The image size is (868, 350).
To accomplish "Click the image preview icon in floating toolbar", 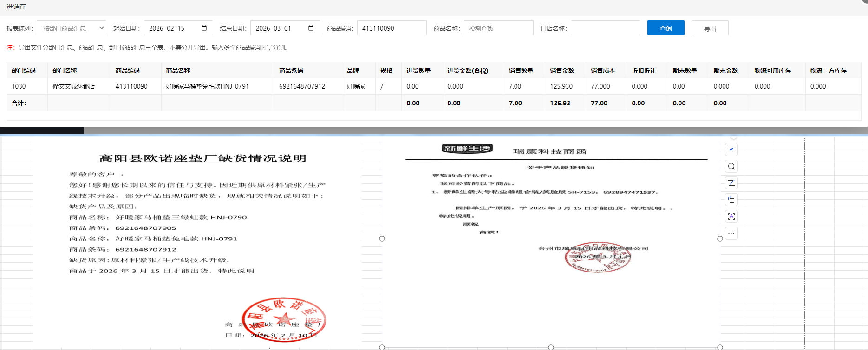I will 731,149.
